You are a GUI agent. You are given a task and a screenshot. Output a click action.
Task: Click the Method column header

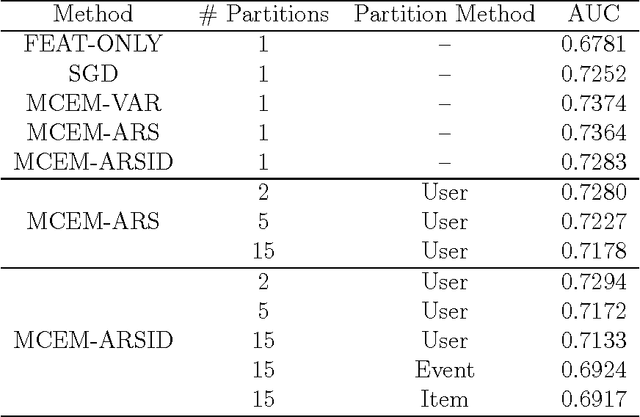85,14
